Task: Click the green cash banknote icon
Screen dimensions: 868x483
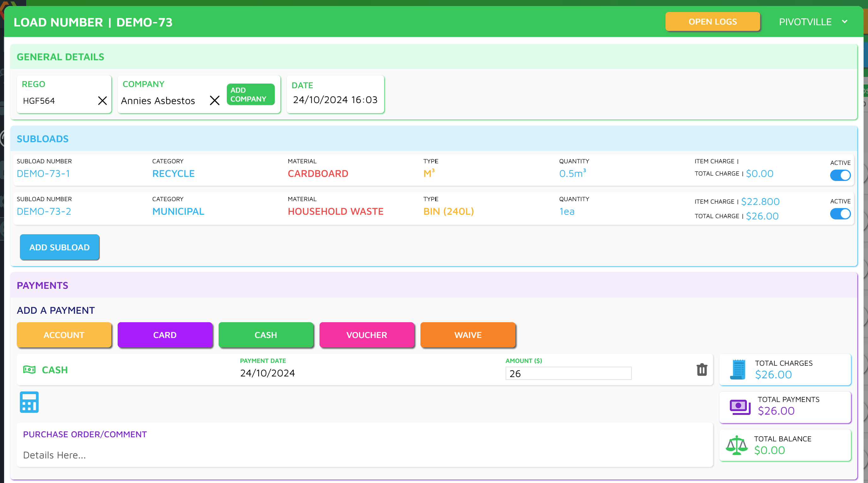Action: click(x=29, y=370)
